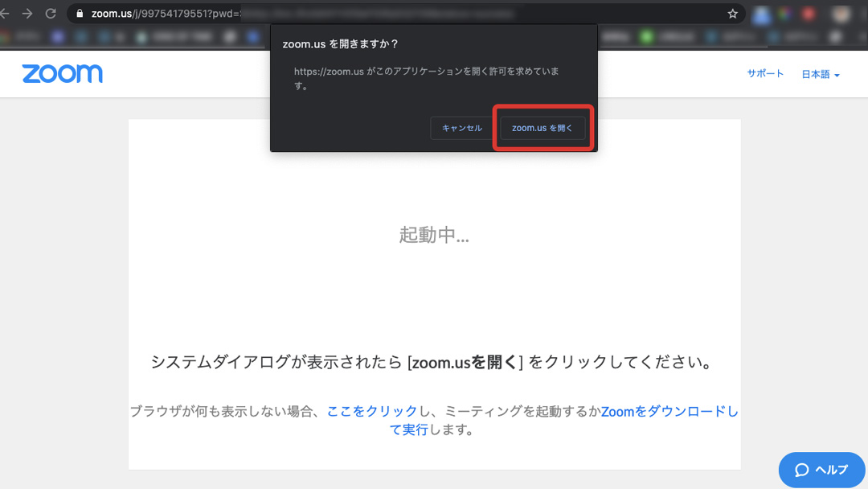The width and height of the screenshot is (868, 489).
Task: Open the ヘルプ chat button
Action: tap(821, 470)
